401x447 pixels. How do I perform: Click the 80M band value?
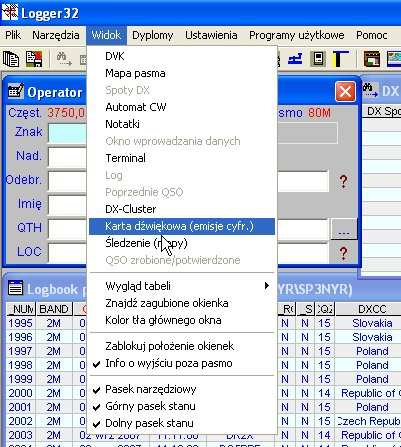(319, 113)
